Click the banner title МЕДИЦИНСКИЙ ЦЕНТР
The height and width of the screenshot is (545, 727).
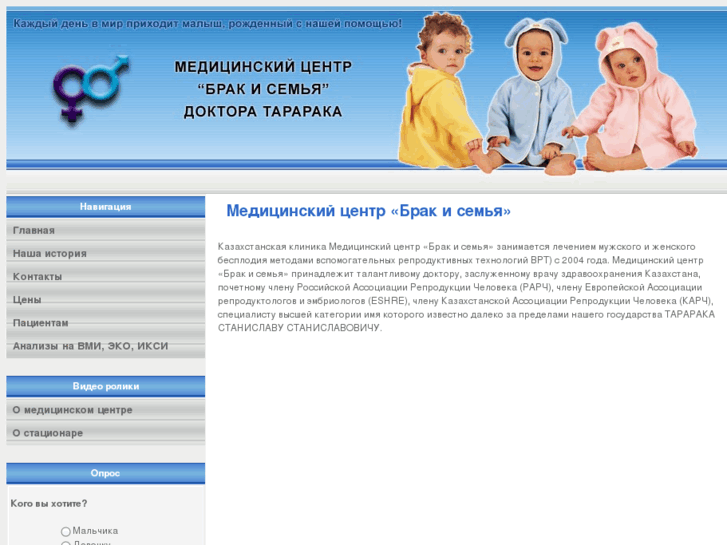point(263,67)
